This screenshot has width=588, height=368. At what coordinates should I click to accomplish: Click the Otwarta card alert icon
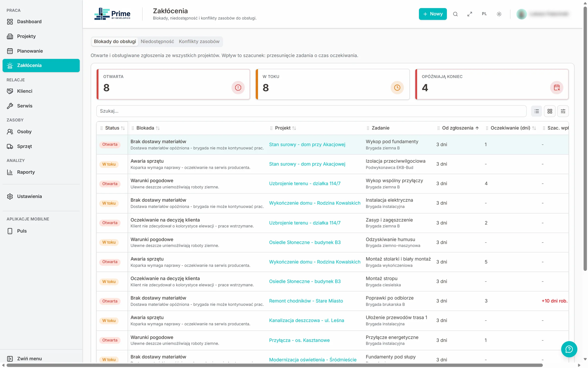pos(238,88)
